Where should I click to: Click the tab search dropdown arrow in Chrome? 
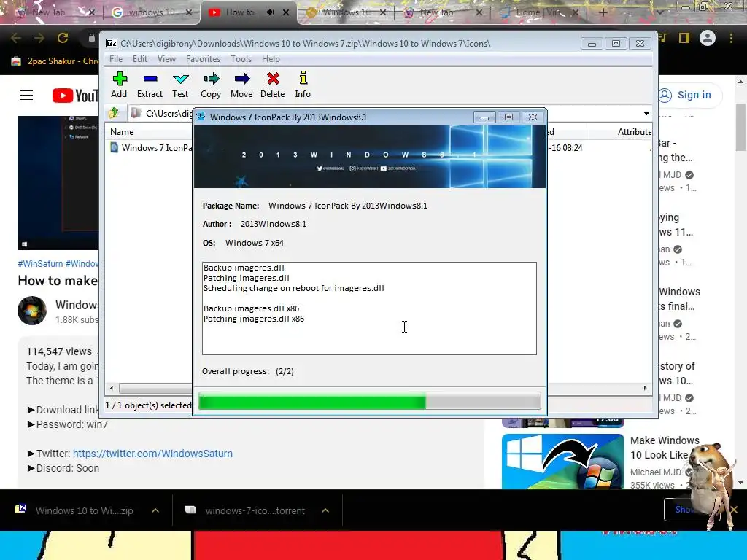pos(659,12)
